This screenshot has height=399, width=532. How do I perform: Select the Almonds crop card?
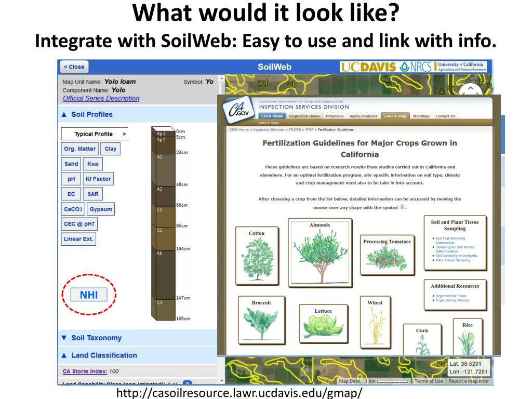coord(320,253)
